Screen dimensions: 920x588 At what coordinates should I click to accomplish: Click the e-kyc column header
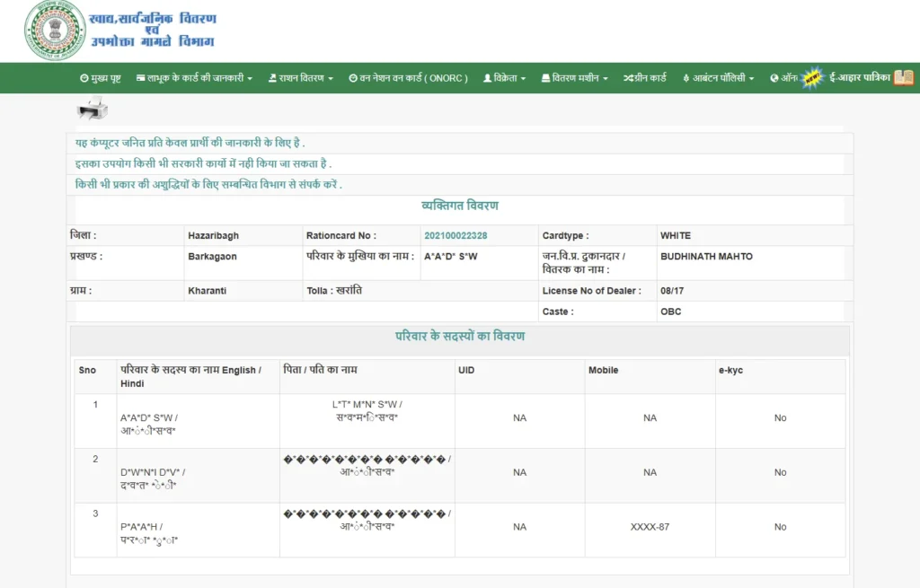click(x=730, y=371)
